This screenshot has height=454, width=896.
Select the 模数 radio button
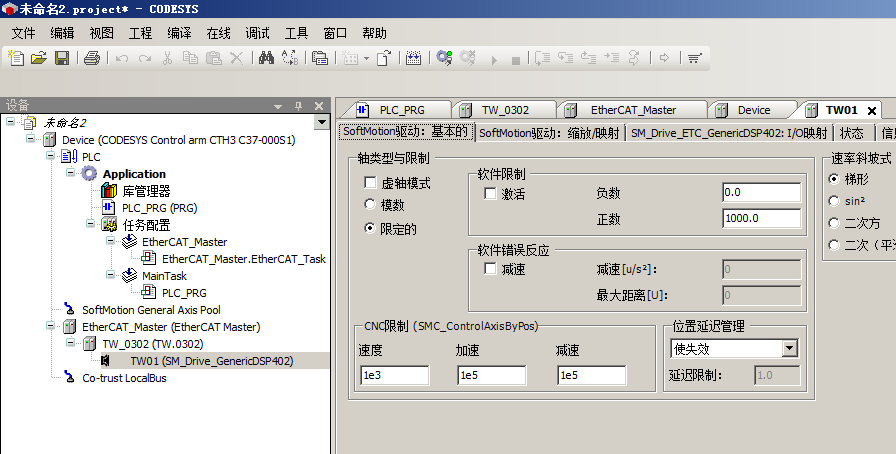[370, 204]
